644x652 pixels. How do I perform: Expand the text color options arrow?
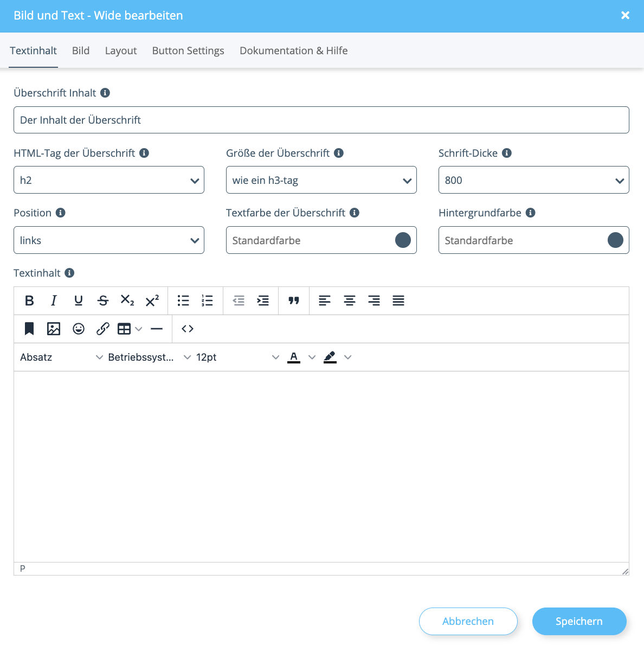click(312, 357)
